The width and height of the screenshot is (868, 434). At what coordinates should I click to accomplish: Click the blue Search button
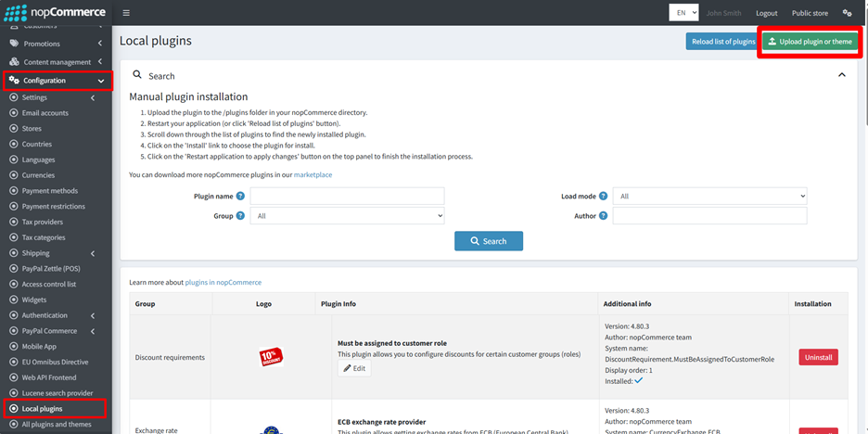click(489, 241)
